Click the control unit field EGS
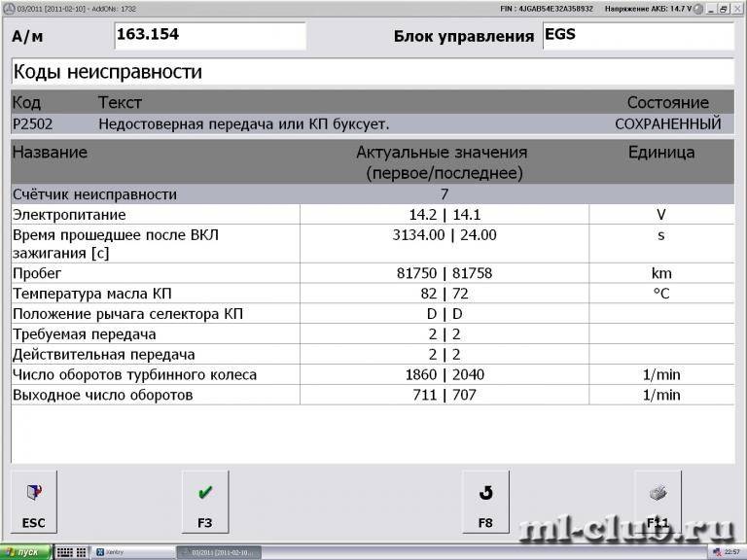The height and width of the screenshot is (560, 747). [638, 36]
